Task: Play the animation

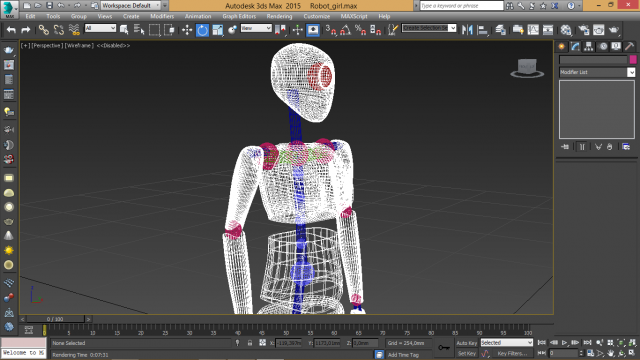Action: click(x=564, y=342)
